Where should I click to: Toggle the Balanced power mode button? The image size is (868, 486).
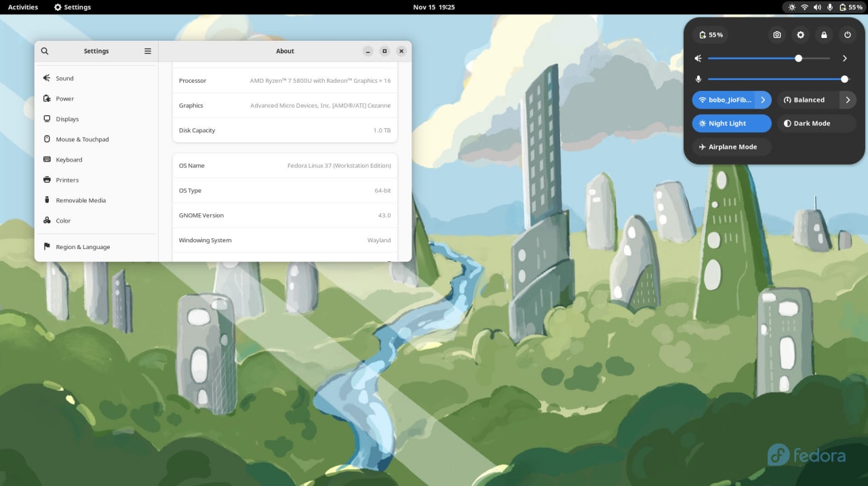(x=808, y=100)
